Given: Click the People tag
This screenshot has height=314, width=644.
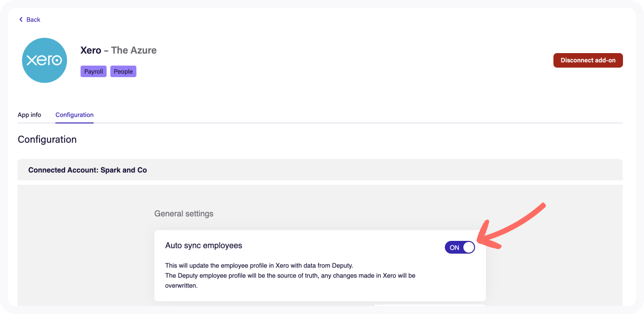Looking at the screenshot, I should pyautogui.click(x=123, y=72).
